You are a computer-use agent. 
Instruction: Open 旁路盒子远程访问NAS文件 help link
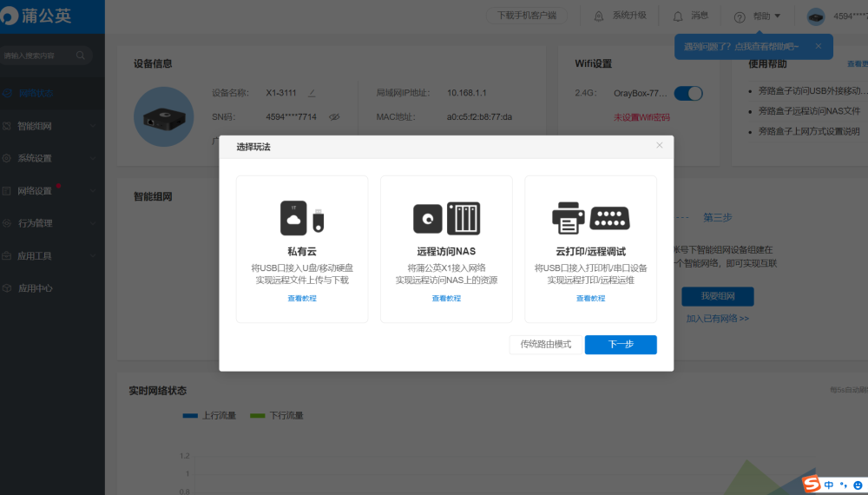tap(809, 111)
